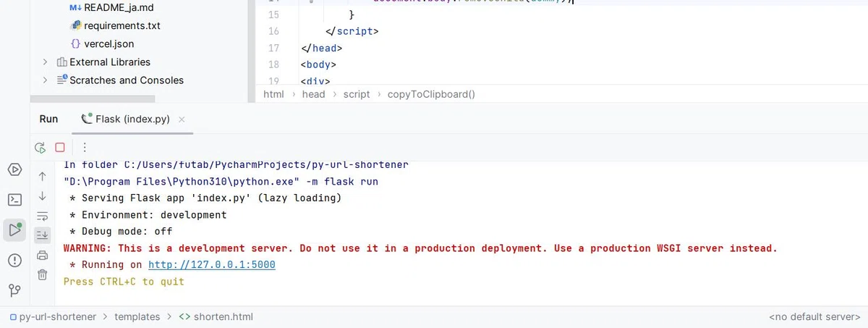Open the Run panel more options menu

coord(84,147)
